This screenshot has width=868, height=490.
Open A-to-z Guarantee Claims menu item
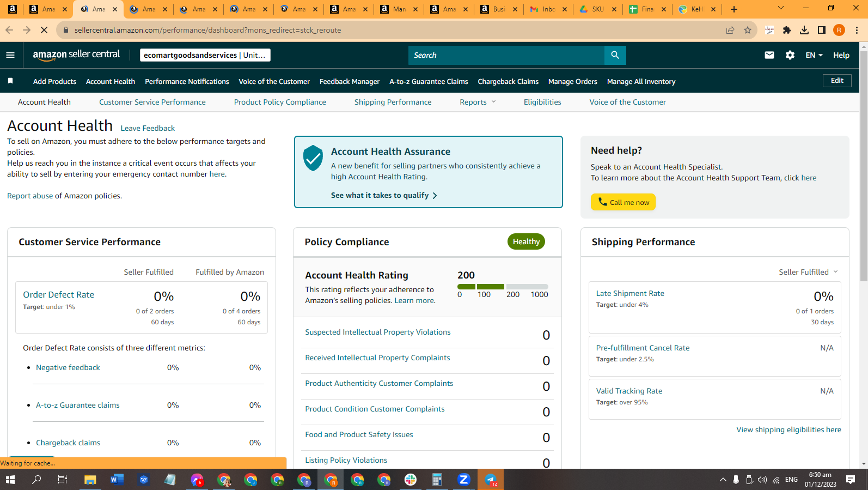[x=429, y=81]
